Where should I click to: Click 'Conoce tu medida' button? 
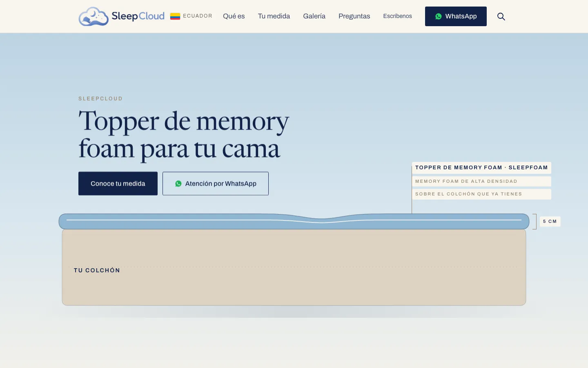tap(118, 184)
